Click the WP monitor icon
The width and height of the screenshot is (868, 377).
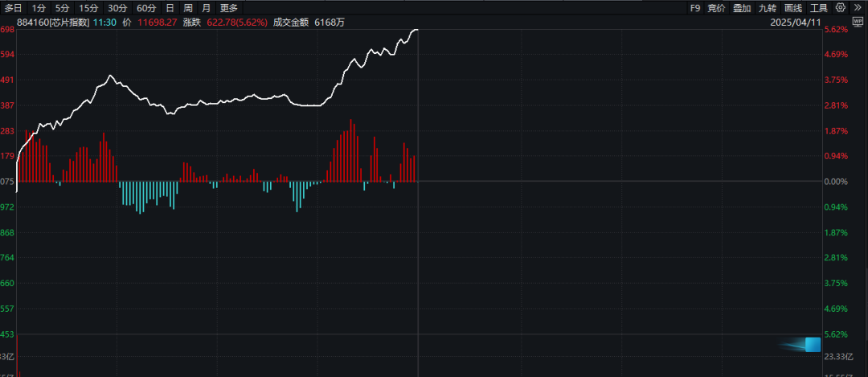[858, 23]
